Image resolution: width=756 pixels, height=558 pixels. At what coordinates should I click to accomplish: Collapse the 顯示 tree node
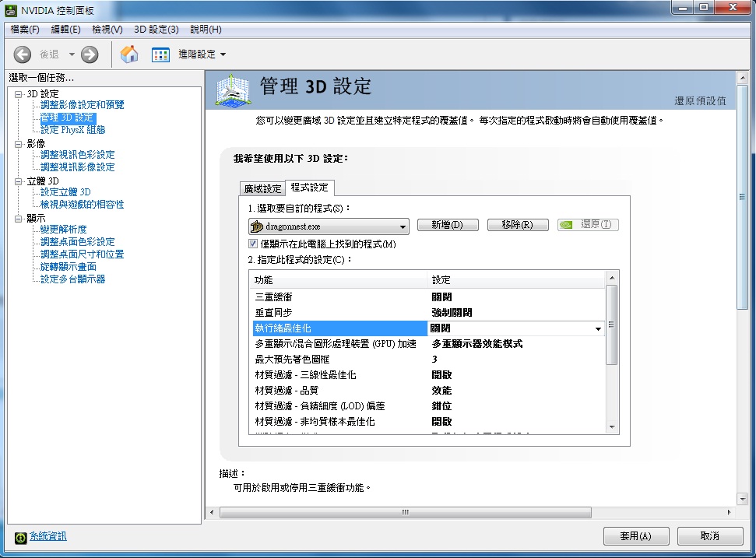pyautogui.click(x=19, y=219)
